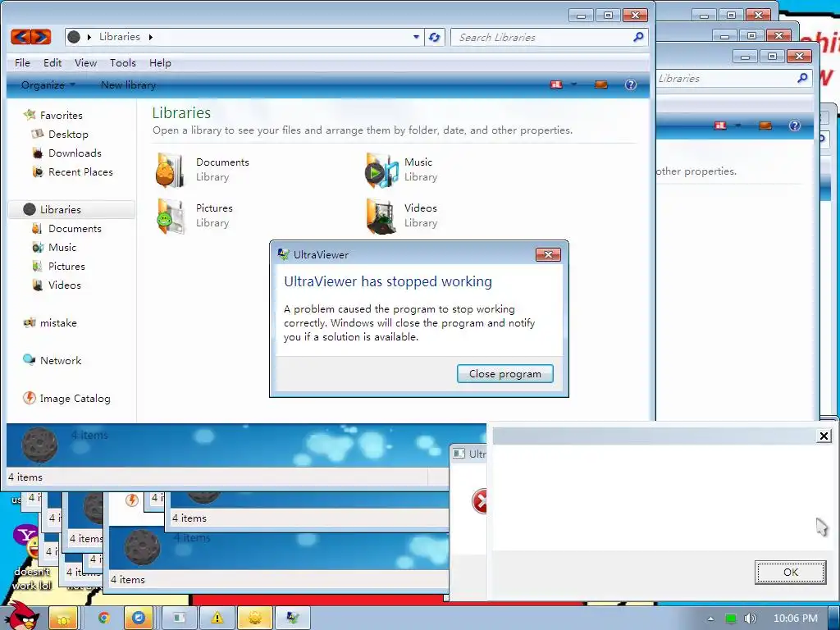This screenshot has width=840, height=630.
Task: Open the Angry Birds Start button
Action: pyautogui.click(x=21, y=616)
